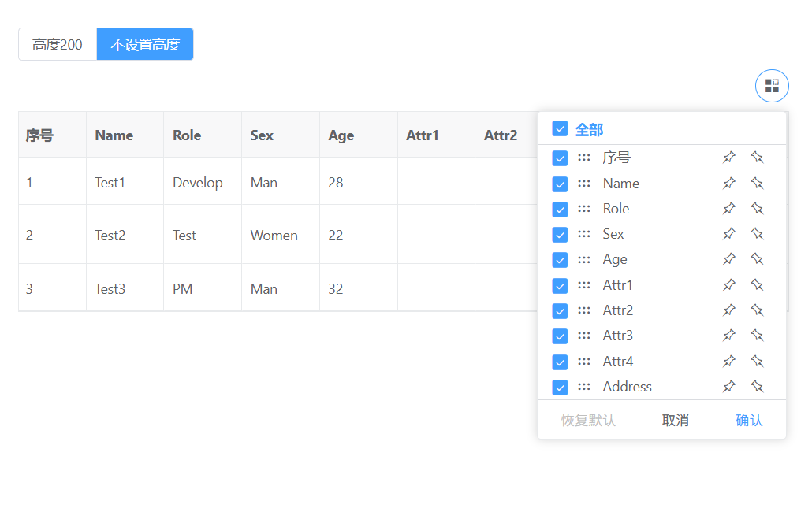Screen dimensions: 812x512
Task: Pin the Name column to the left
Action: click(x=729, y=184)
